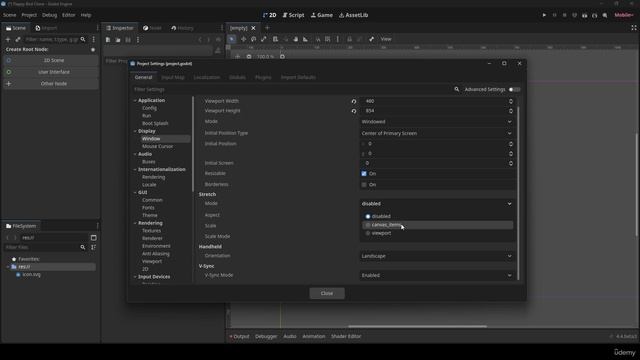Toggle Advanced Settings switch
Image resolution: width=640 pixels, height=360 pixels.
(x=514, y=89)
